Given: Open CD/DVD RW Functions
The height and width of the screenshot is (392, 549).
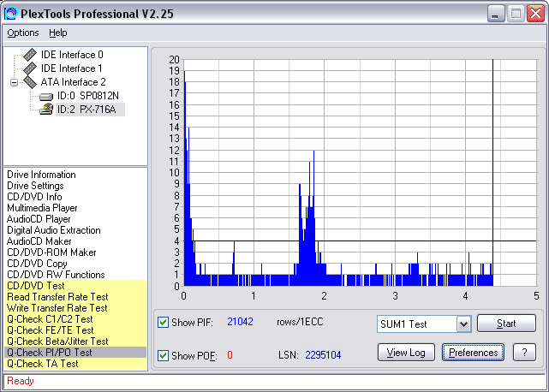Looking at the screenshot, I should point(56,275).
